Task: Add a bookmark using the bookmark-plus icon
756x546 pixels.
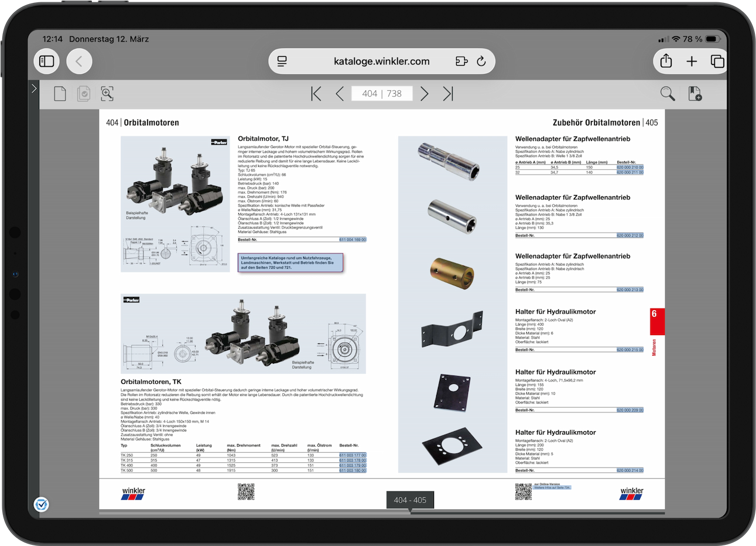Action: [x=695, y=93]
